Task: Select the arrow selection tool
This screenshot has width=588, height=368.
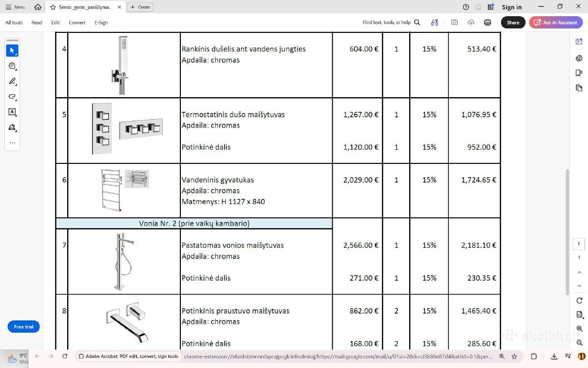Action: tap(12, 51)
